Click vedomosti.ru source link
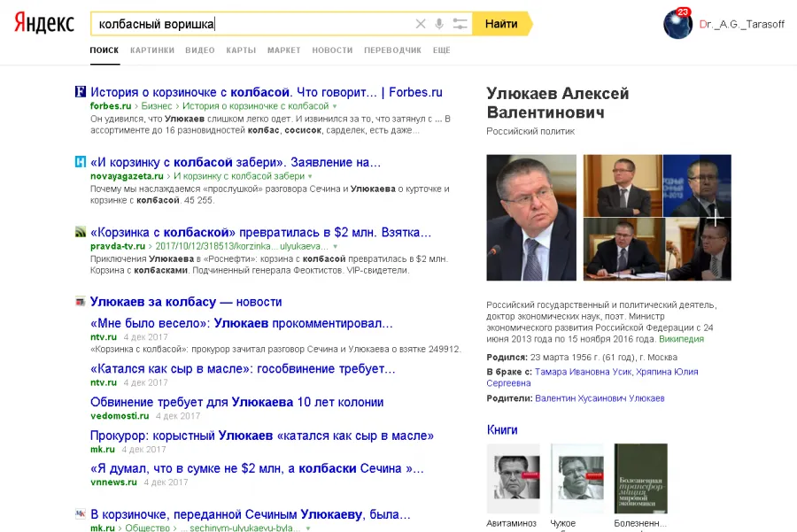 tap(120, 416)
